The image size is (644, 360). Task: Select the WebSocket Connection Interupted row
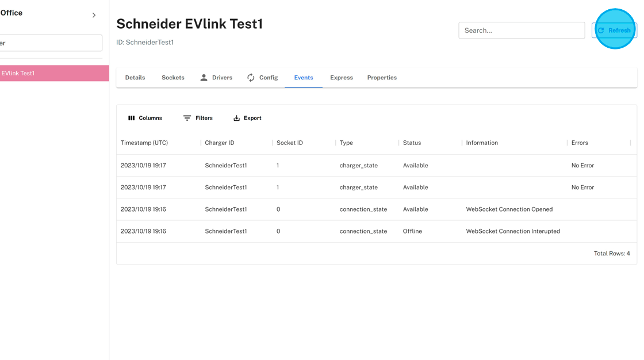click(512, 231)
